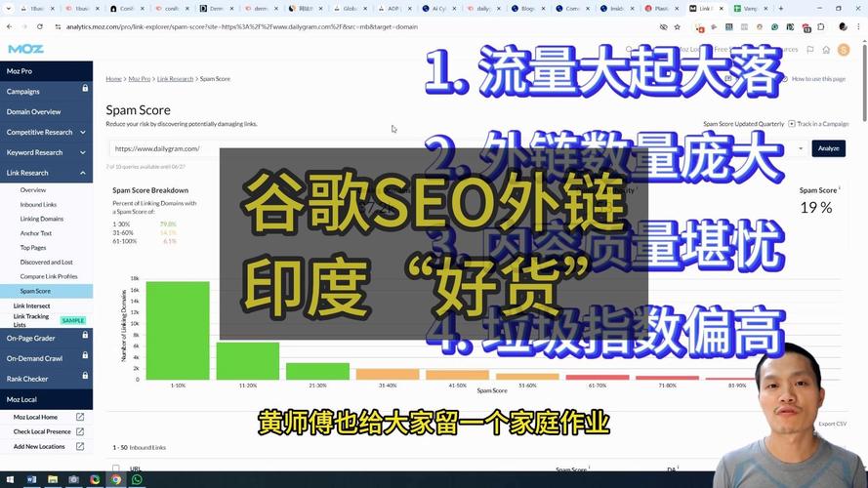Click the home icon in Moz header

pyautogui.click(x=826, y=50)
